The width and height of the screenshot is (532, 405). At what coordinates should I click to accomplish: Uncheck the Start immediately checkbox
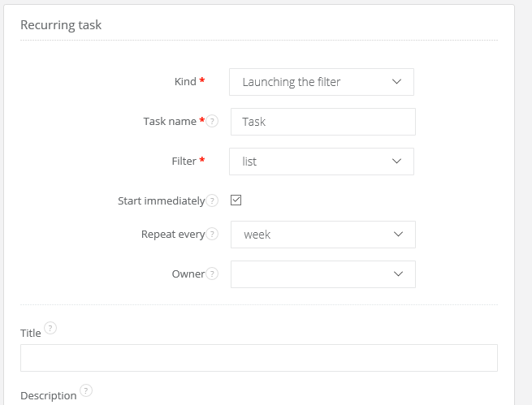pos(236,200)
